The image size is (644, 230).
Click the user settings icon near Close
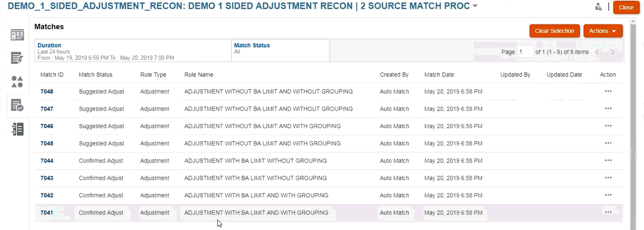pyautogui.click(x=598, y=7)
